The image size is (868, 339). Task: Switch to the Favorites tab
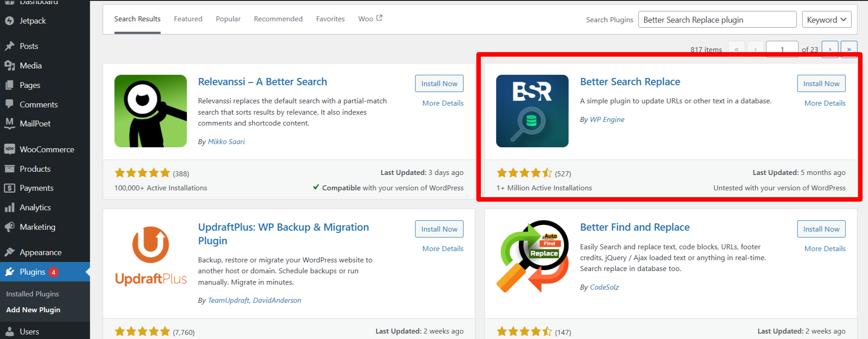[331, 19]
